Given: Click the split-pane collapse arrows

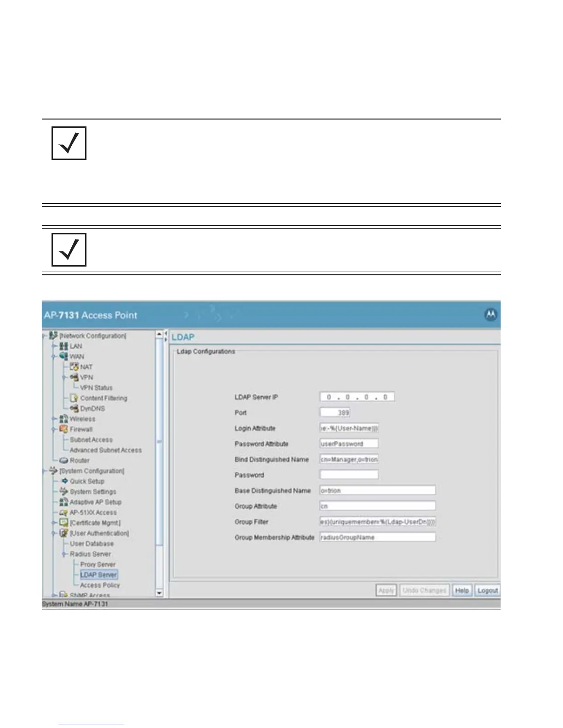Looking at the screenshot, I should (166, 336).
